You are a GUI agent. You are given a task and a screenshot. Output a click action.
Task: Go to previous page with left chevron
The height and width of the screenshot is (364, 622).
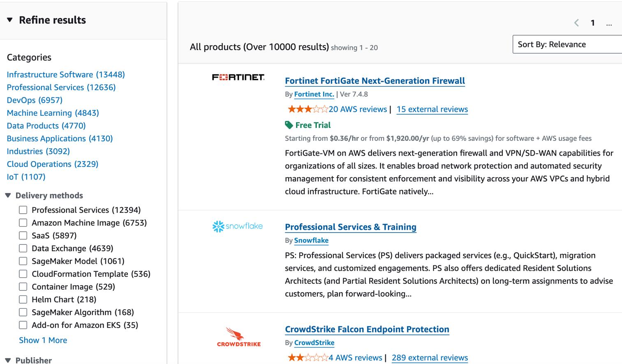point(576,23)
